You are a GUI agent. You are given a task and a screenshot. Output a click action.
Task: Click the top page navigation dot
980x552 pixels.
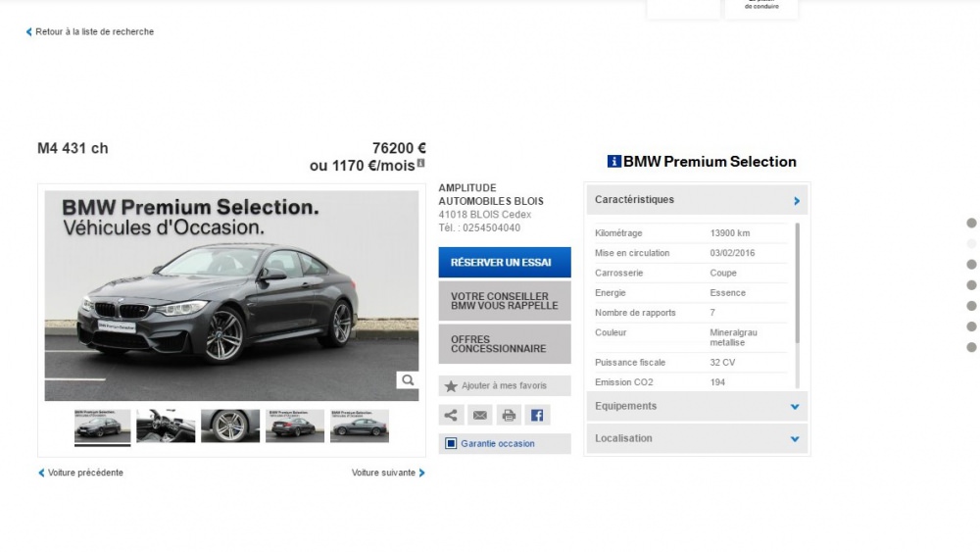pos(971,224)
